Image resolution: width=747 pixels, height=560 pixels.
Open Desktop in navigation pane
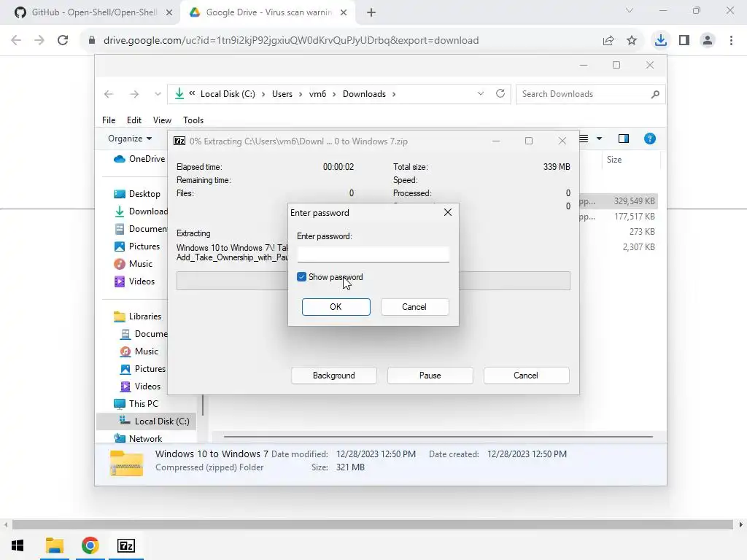(137, 194)
